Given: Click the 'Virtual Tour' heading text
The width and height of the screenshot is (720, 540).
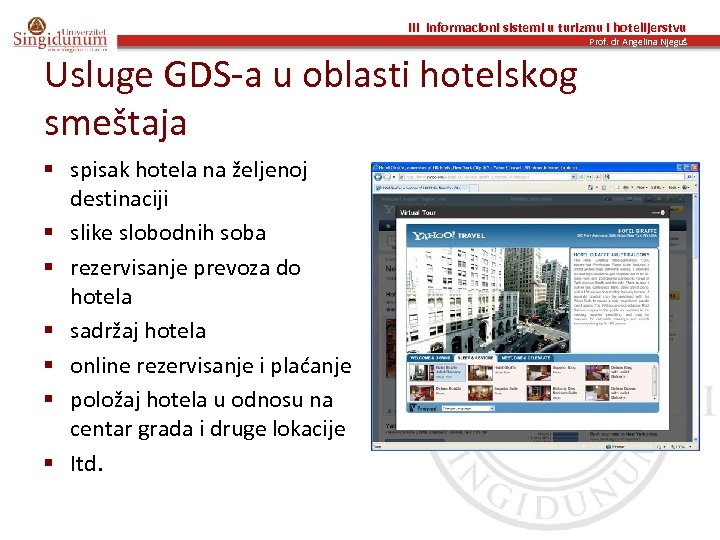Looking at the screenshot, I should pos(418,212).
